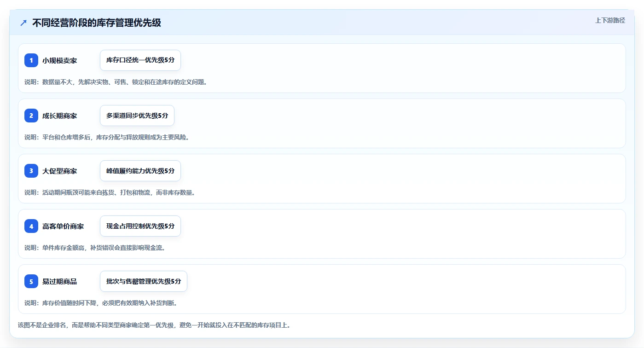644x348 pixels.
Task: Click the description starting 数据量不大
Action: 116,82
